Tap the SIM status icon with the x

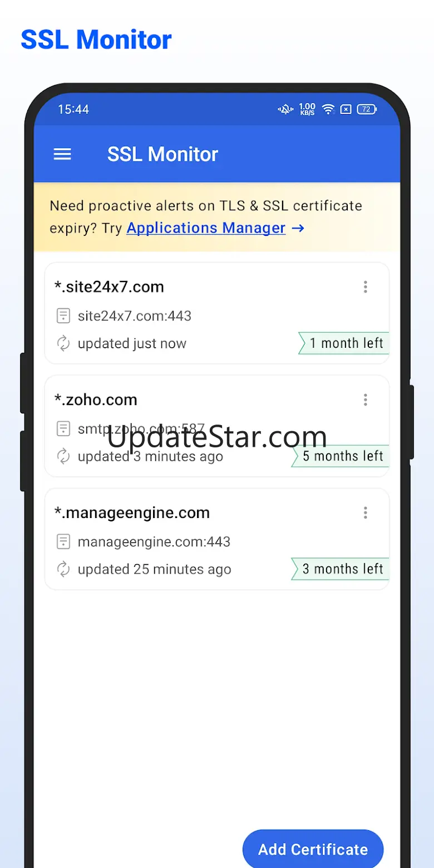346,109
